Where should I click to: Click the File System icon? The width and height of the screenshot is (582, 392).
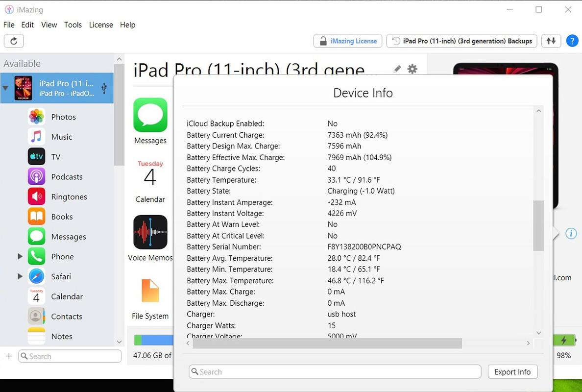(150, 291)
